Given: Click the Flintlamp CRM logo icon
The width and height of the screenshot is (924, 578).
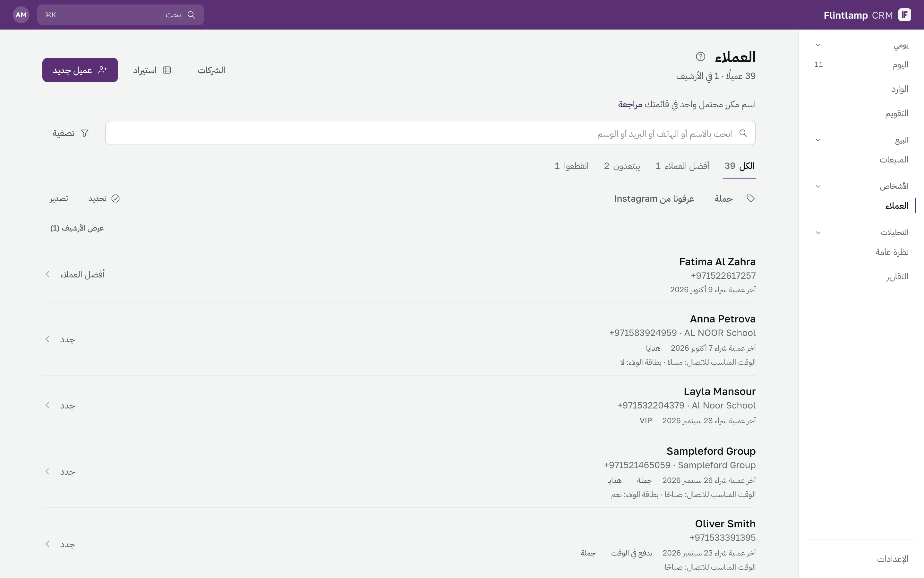Looking at the screenshot, I should coord(904,15).
